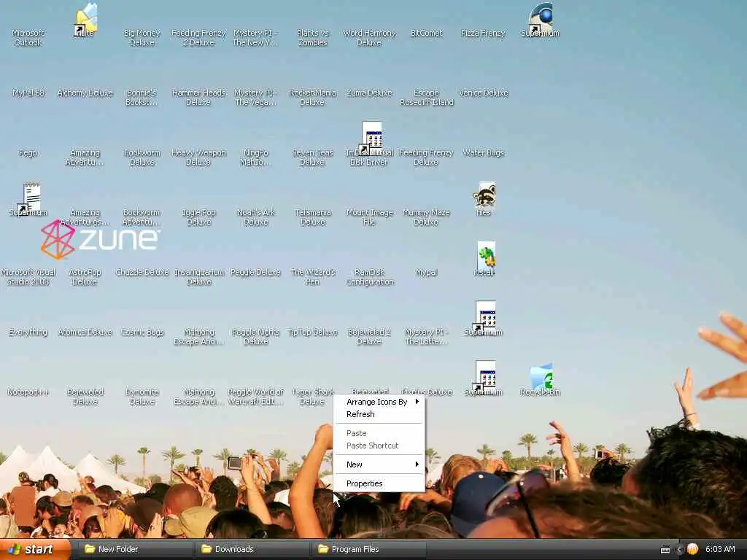Select Microsoft Outlook desktop shortcut
This screenshot has width=747, height=560.
[28, 38]
